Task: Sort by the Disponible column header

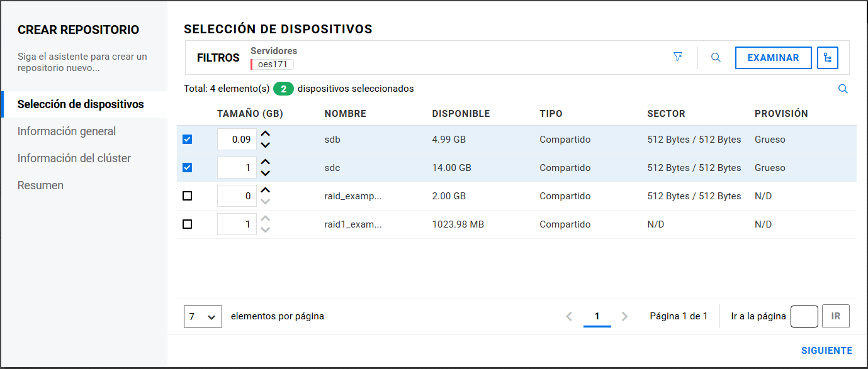Action: click(461, 114)
